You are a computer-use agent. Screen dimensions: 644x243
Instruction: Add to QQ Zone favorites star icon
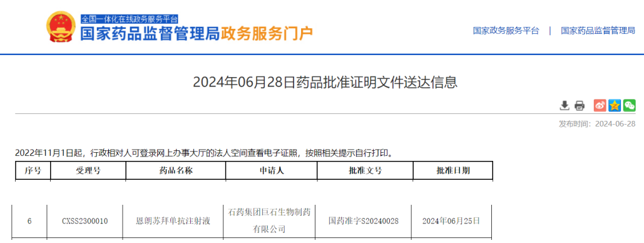click(615, 105)
